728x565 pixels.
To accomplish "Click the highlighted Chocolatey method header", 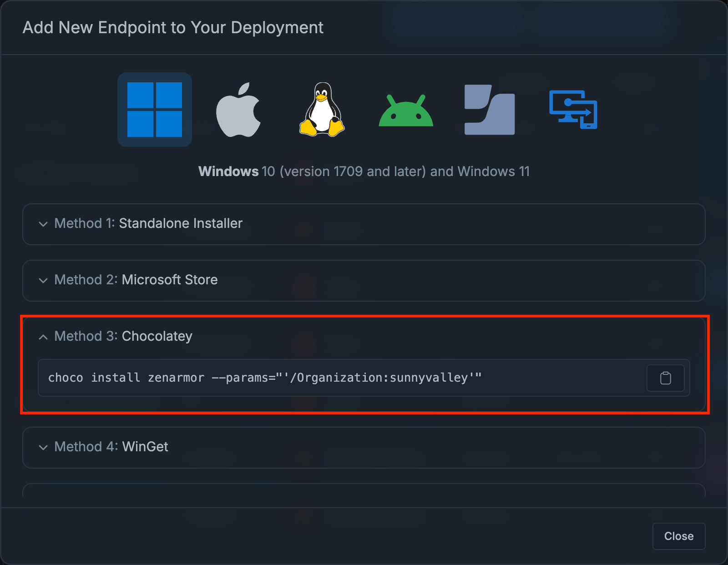I will [123, 337].
